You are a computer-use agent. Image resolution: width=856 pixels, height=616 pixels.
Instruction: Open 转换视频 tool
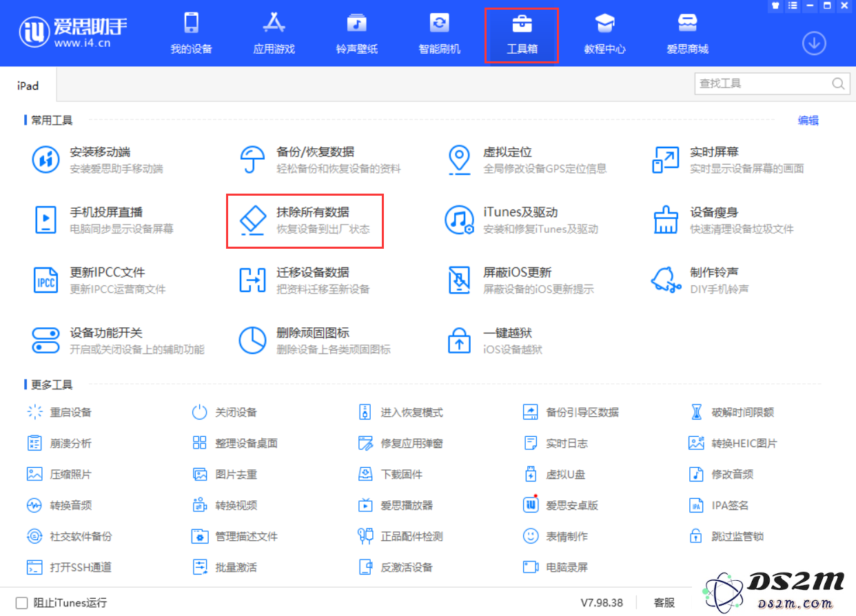pyautogui.click(x=225, y=505)
